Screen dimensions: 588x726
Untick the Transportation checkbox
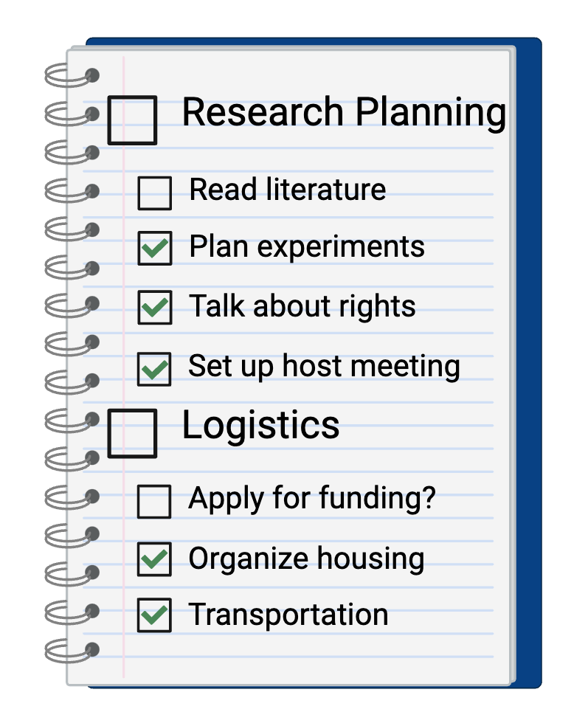154,616
